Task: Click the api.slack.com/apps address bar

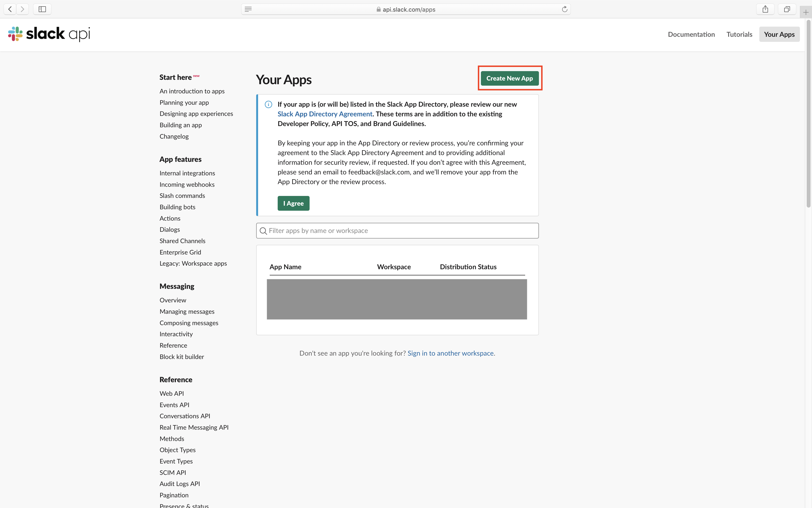Action: click(x=406, y=9)
